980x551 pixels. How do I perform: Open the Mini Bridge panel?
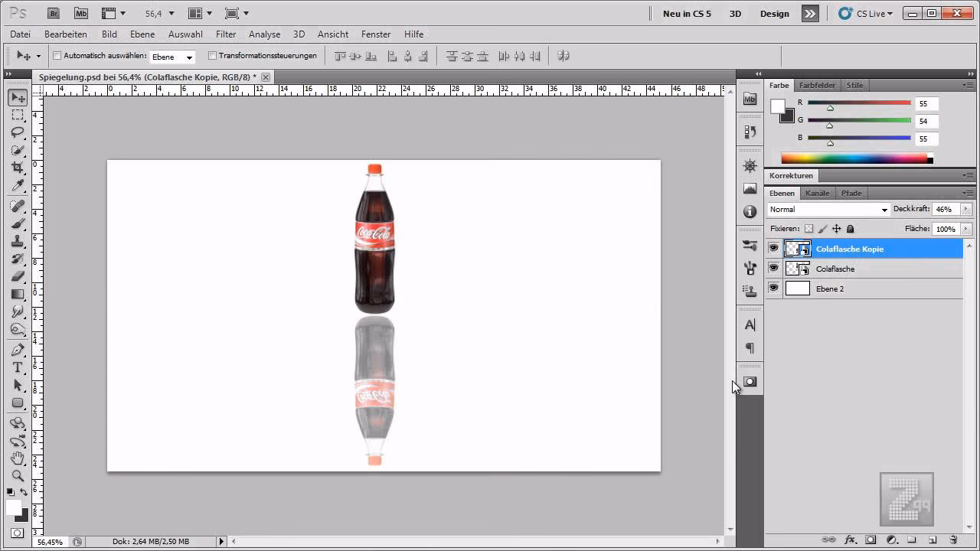[750, 99]
